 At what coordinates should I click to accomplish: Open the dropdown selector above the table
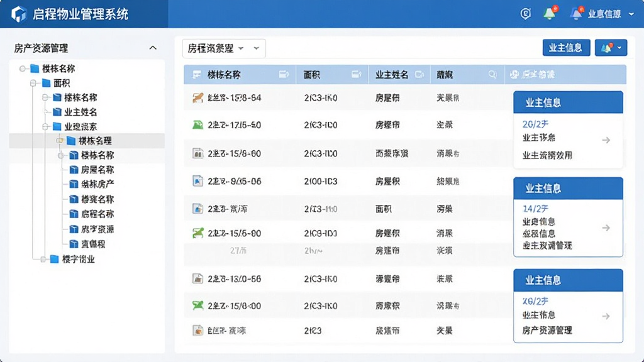[x=224, y=48]
